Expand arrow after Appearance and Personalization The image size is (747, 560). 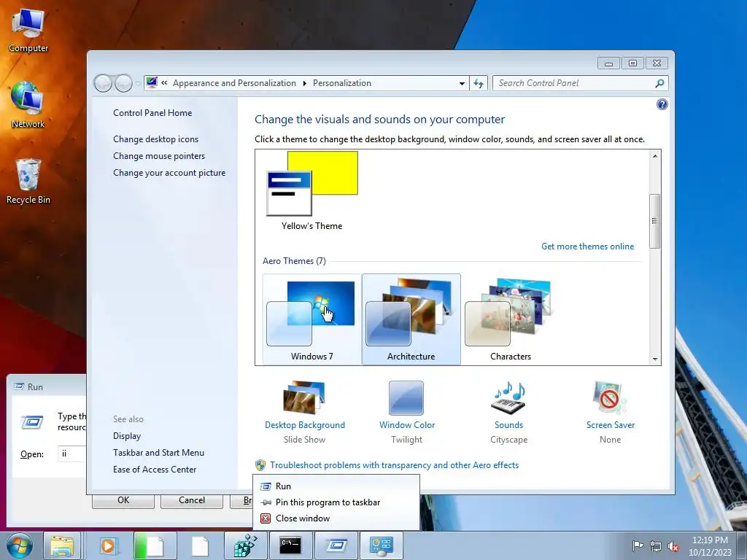(x=304, y=83)
